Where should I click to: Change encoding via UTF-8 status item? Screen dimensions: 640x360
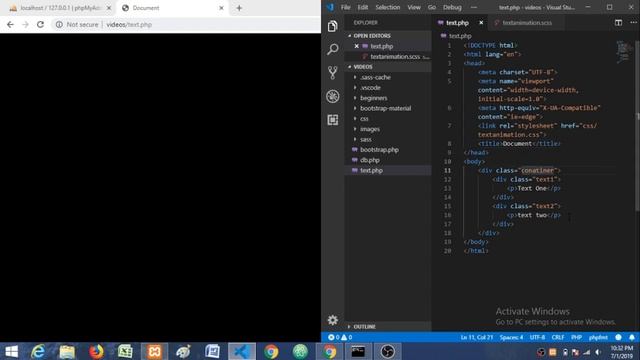pos(537,338)
